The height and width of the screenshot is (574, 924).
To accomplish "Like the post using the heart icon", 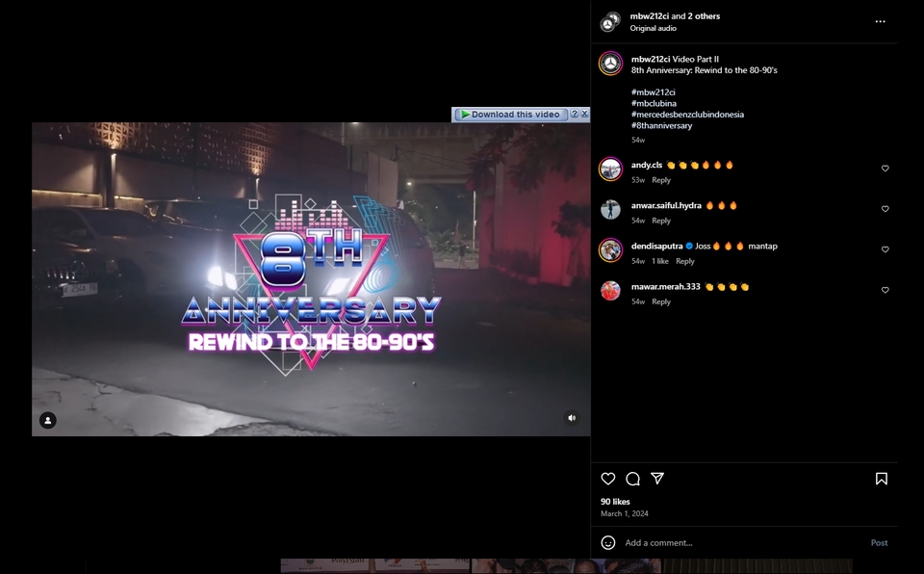I will [x=606, y=478].
